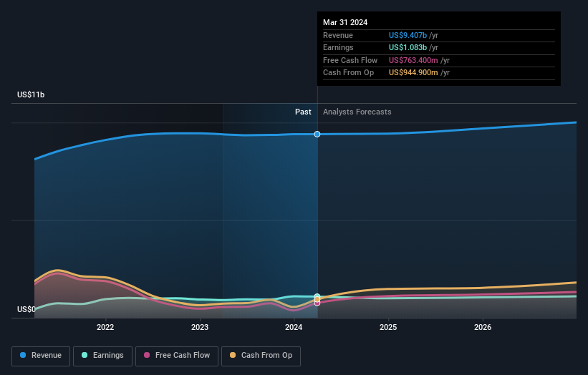This screenshot has height=375, width=588.
Task: Toggle the Earnings legend button
Action: pos(102,356)
